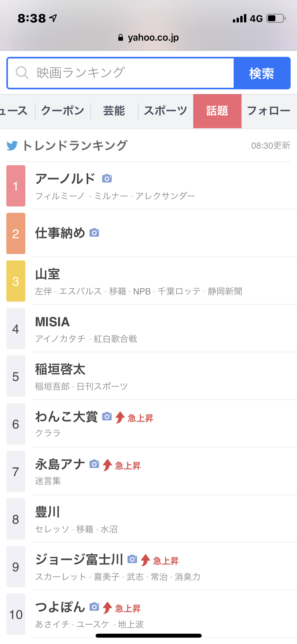Tap the camera icon beside わんこ大賞
297x644 pixels.
point(107,417)
